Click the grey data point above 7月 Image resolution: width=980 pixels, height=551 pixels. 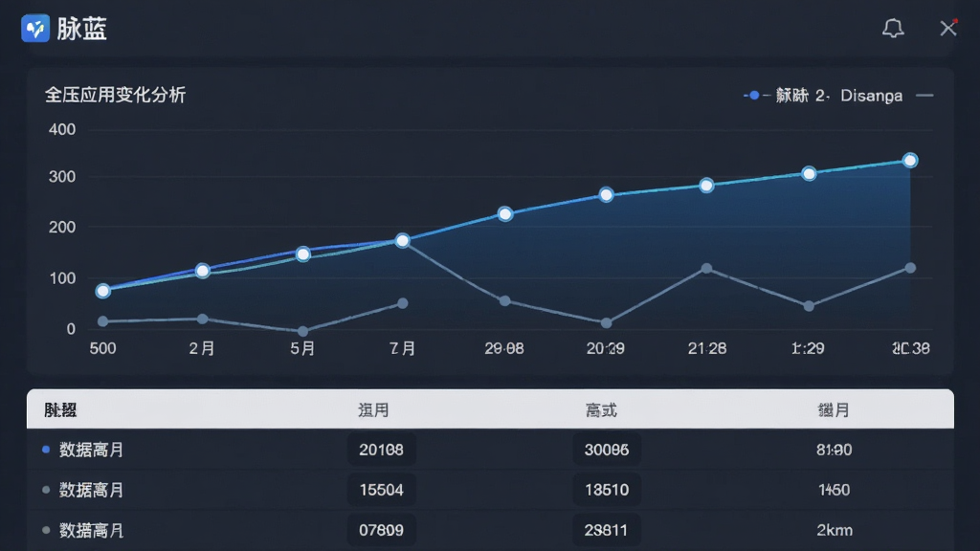click(403, 303)
